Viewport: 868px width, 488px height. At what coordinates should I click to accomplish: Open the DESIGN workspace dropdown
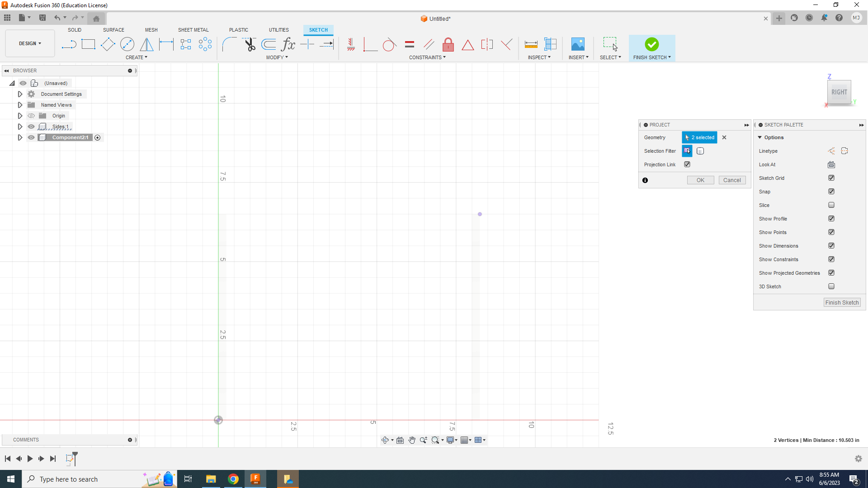(30, 43)
